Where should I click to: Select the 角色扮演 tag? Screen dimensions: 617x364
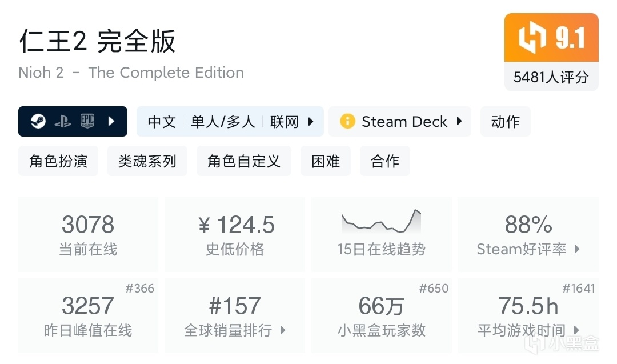(x=58, y=161)
